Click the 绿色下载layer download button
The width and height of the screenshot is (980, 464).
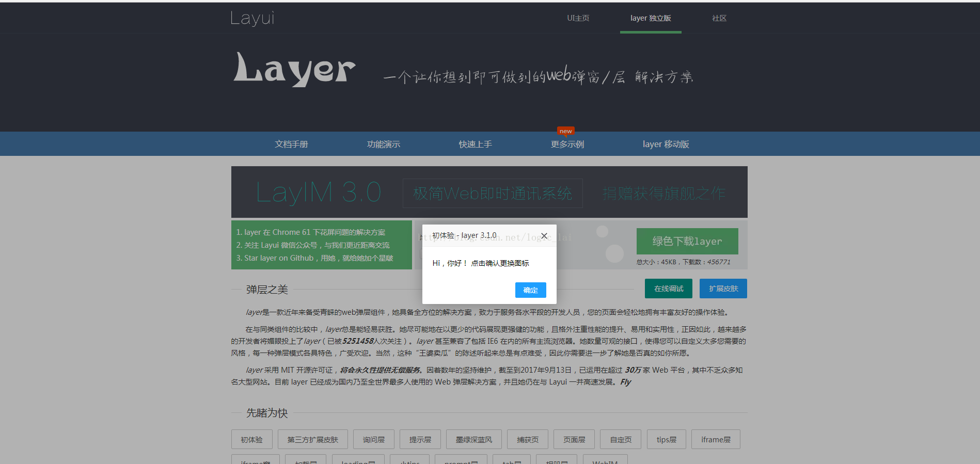[x=687, y=241]
